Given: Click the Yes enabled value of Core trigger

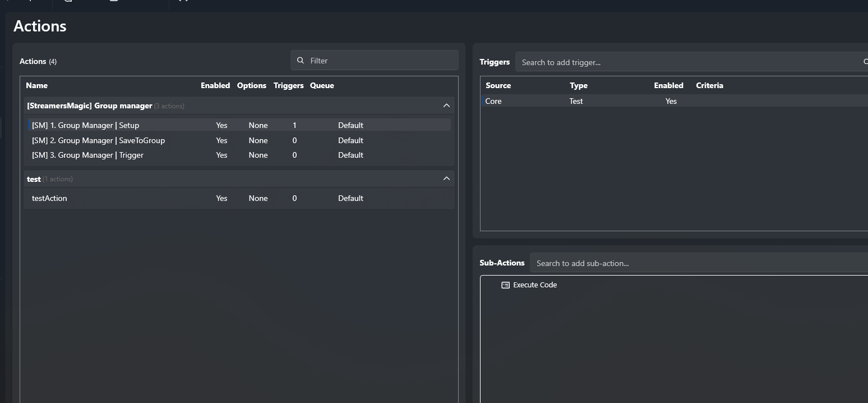Looking at the screenshot, I should point(671,101).
